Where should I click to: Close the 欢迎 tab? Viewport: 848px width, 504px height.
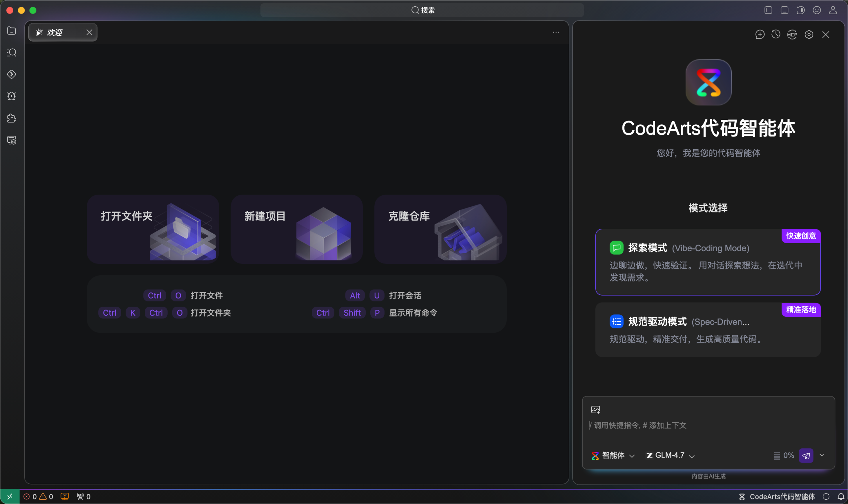coord(89,32)
